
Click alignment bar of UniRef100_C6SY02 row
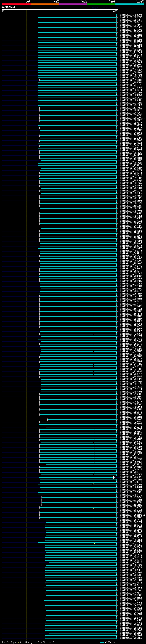pos(82,419)
